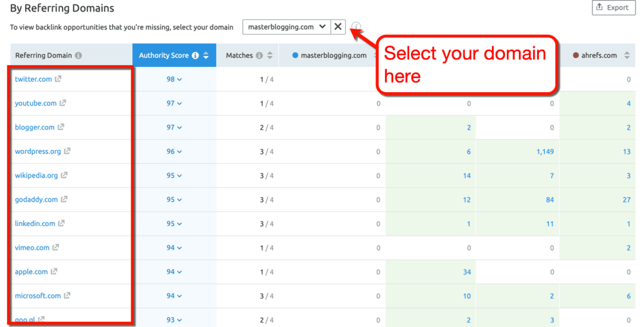This screenshot has height=327, width=644.
Task: Click 1,149 backlinks value in wordpress.org row
Action: pos(545,152)
